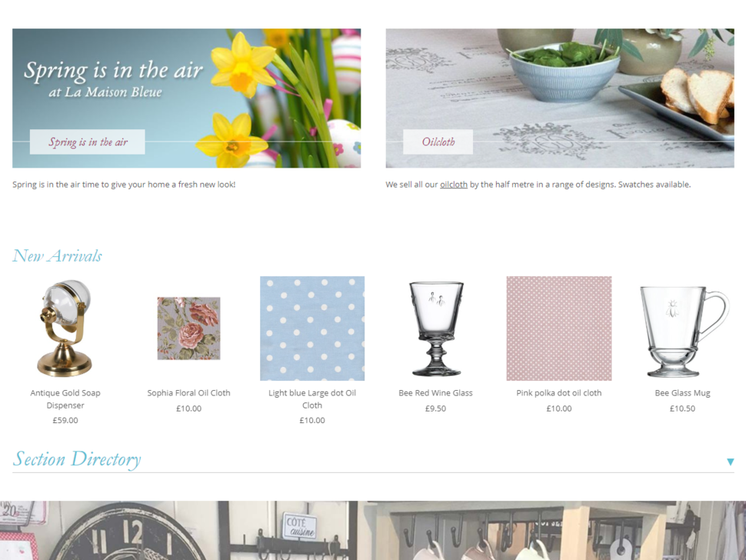Open the oilcloth tablecloth banner image
Image resolution: width=746 pixels, height=560 pixels.
pyautogui.click(x=560, y=98)
